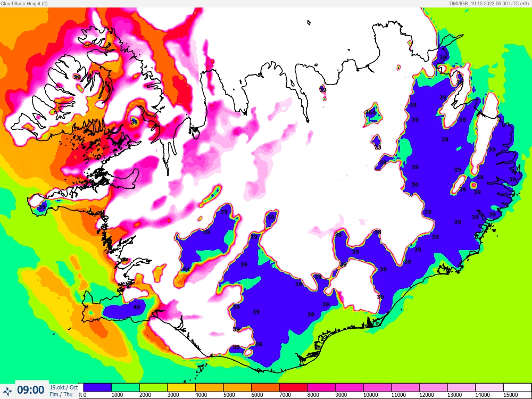Click the '3000' legend scale label

click(x=173, y=395)
